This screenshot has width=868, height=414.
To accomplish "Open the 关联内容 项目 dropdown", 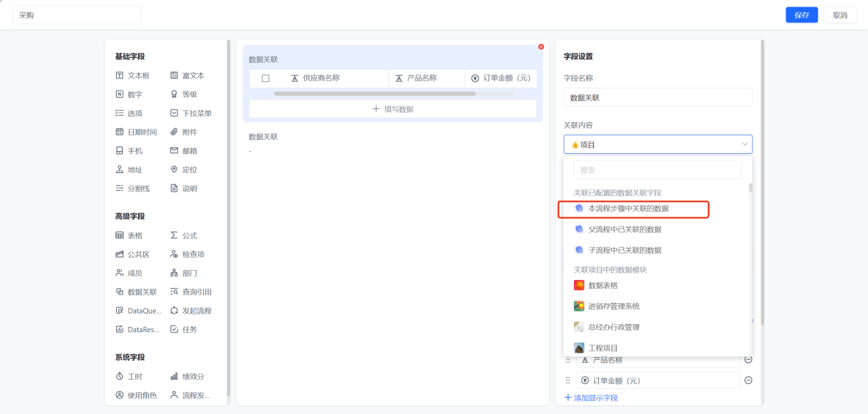I will (658, 145).
